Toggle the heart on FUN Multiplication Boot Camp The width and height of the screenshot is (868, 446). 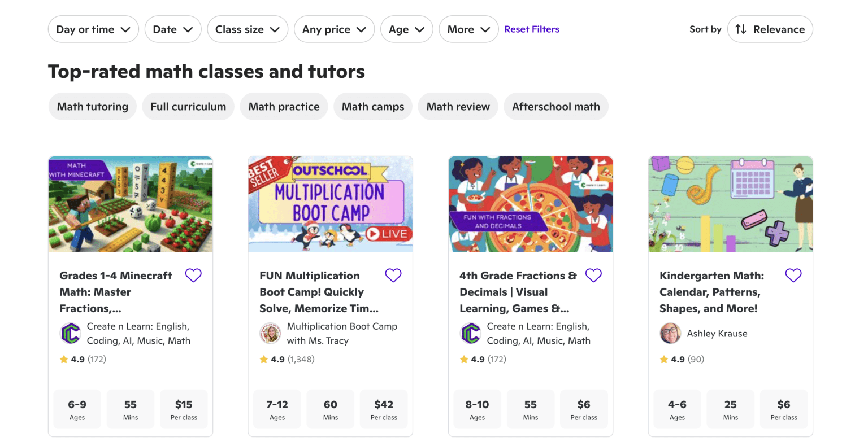tap(393, 275)
